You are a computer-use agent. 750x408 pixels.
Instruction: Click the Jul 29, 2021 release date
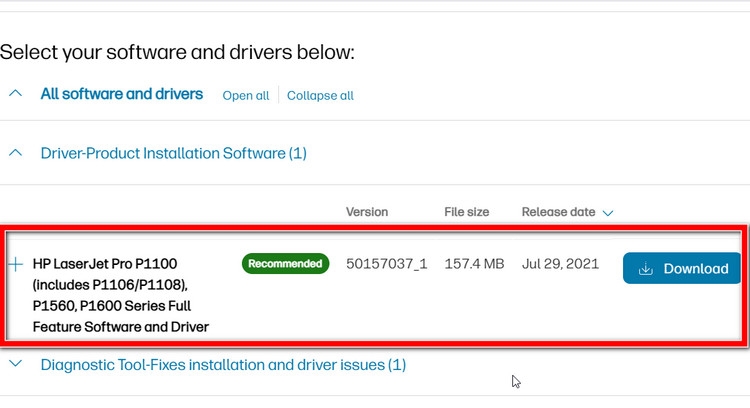coord(560,264)
